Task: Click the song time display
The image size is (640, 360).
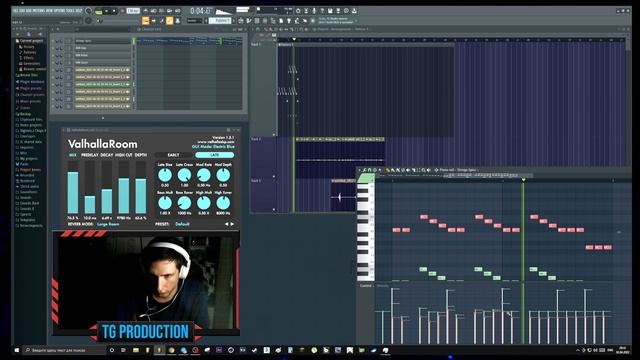Action: click(201, 11)
